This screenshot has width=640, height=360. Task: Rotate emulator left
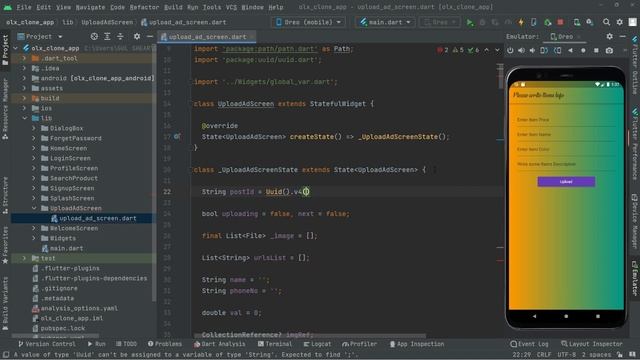point(544,51)
